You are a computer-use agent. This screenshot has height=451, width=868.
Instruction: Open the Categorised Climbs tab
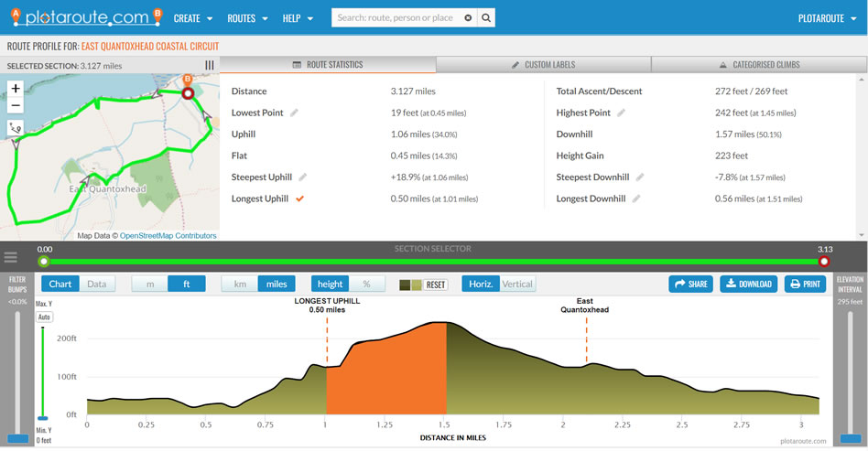point(760,65)
